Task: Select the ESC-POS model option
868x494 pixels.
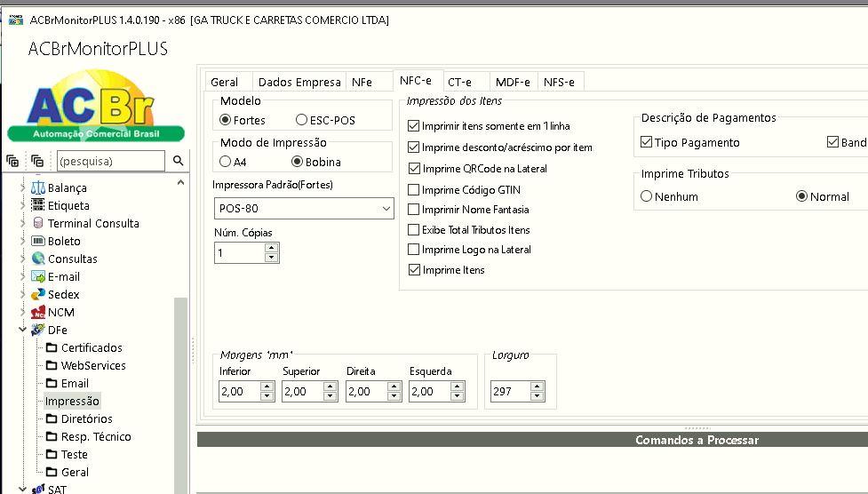Action: [x=301, y=120]
